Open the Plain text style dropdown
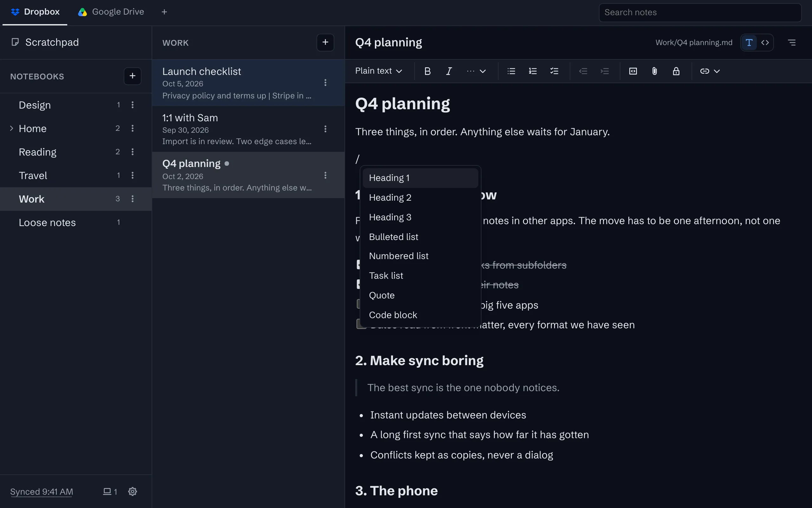Screen dimensions: 812x508 (x=378, y=71)
